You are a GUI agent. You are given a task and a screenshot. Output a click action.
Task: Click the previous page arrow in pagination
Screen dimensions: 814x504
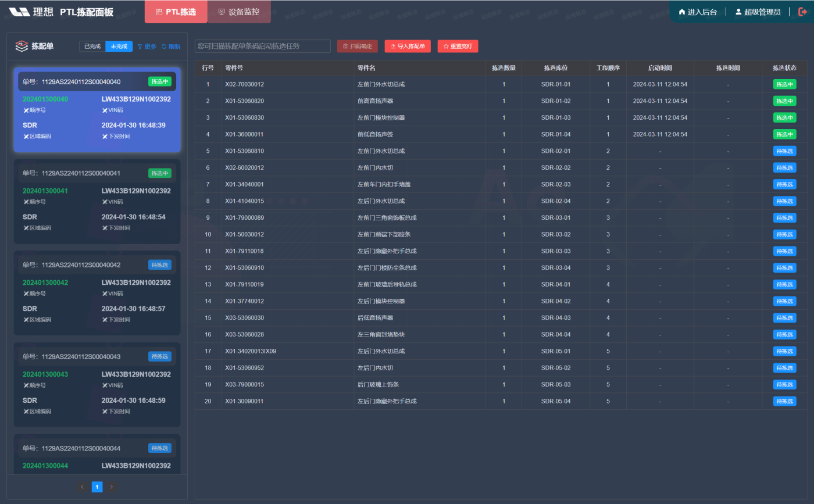click(83, 487)
